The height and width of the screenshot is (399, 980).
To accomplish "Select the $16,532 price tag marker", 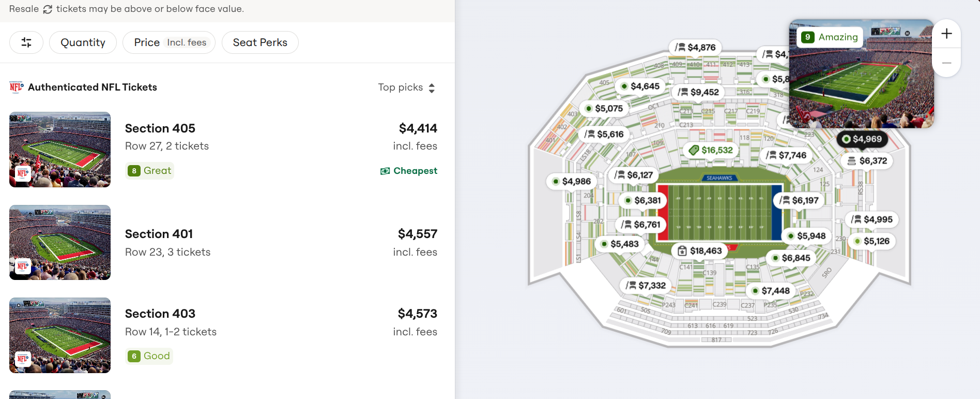I will tap(711, 150).
